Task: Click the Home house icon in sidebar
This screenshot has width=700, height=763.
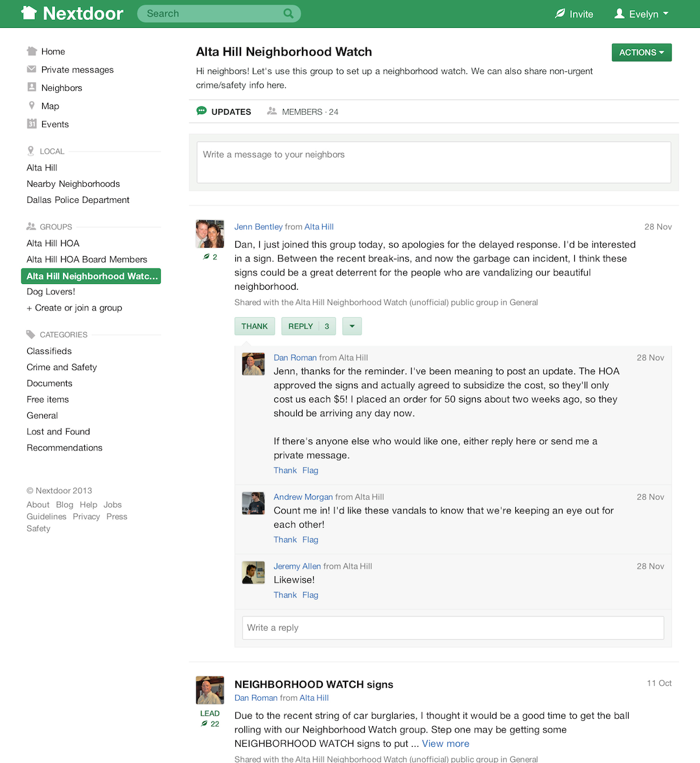Action: click(32, 51)
